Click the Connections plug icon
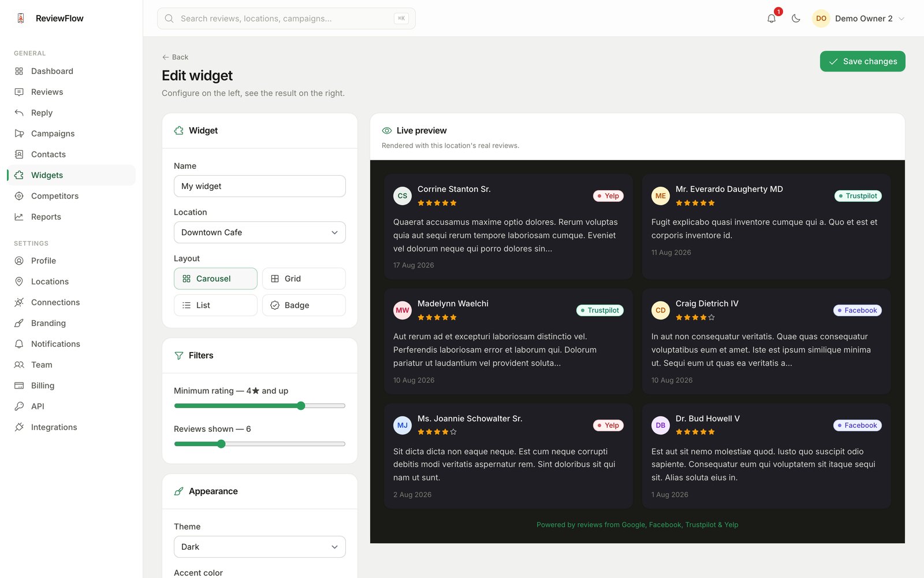Viewport: 924px width, 578px height. 19,302
